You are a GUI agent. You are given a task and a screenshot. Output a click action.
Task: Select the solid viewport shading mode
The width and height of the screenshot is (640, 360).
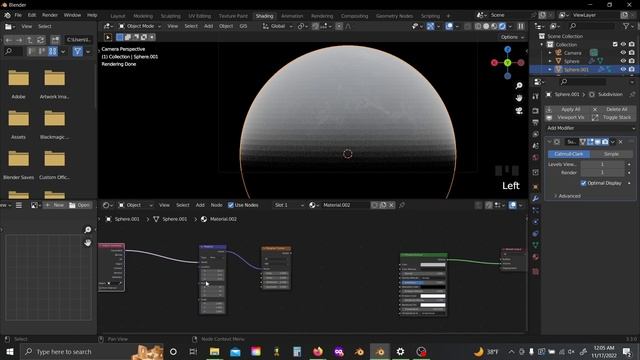486,26
